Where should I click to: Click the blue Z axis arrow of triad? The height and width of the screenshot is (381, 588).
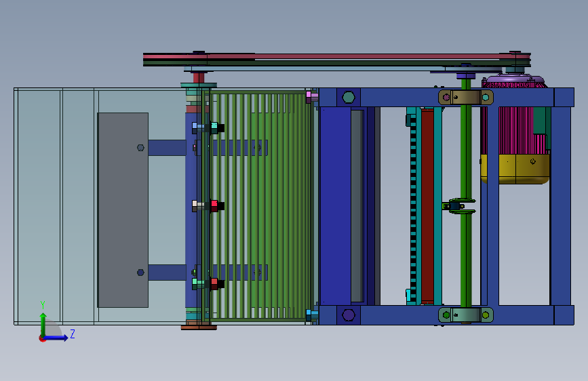click(56, 338)
